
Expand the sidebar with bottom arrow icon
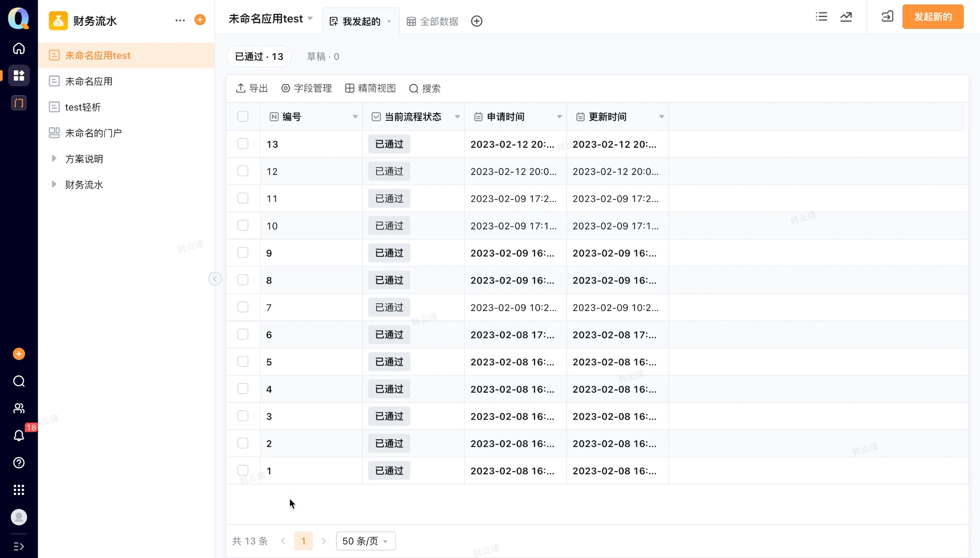pos(19,546)
